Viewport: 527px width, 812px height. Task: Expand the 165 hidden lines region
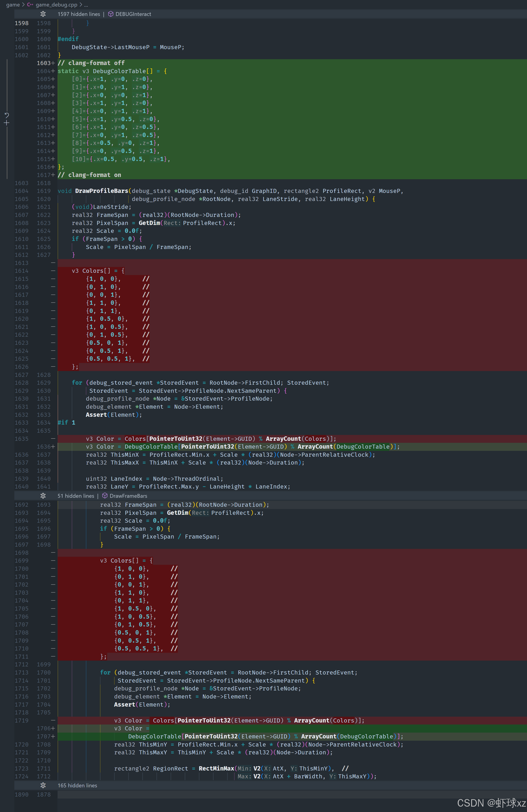[x=77, y=785]
